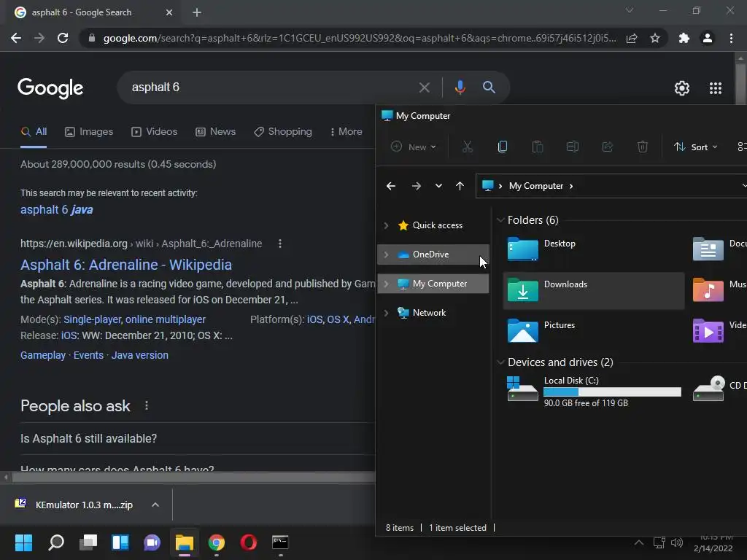Viewport: 747px width, 560px height.
Task: Expand 'Is Asphalt 6 still available?' question
Action: tap(198, 438)
